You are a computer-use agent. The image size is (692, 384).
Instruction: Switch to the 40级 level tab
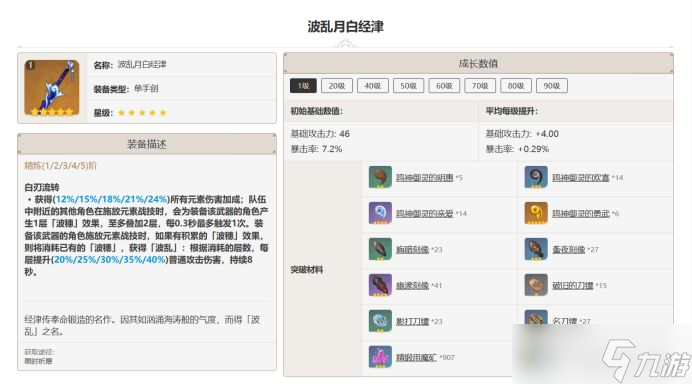[x=372, y=86]
